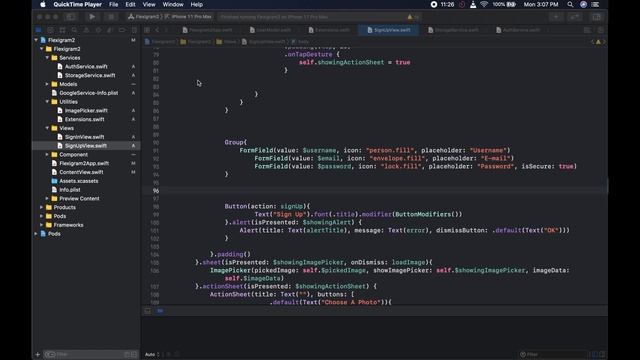The height and width of the screenshot is (360, 640).
Task: Collapse the Utilities folder
Action: point(47,102)
